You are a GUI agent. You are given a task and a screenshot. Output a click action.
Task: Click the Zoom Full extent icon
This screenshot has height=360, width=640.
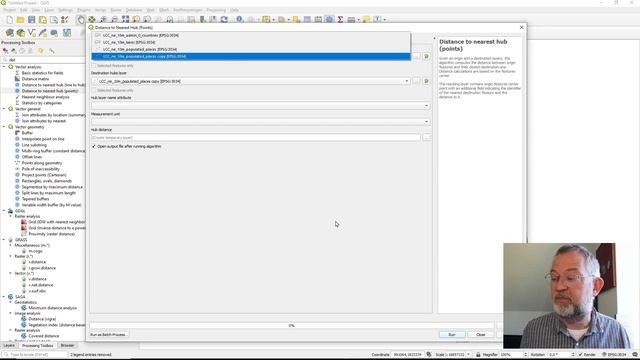click(125, 20)
